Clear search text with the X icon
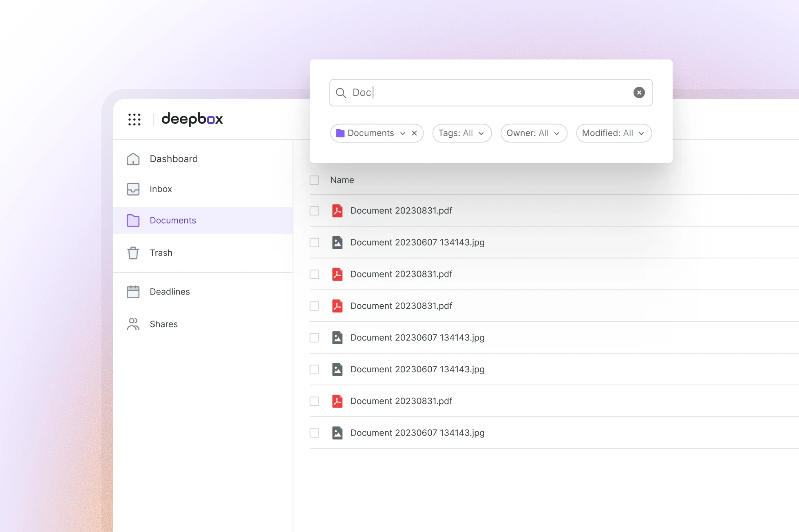The image size is (799, 532). click(639, 92)
